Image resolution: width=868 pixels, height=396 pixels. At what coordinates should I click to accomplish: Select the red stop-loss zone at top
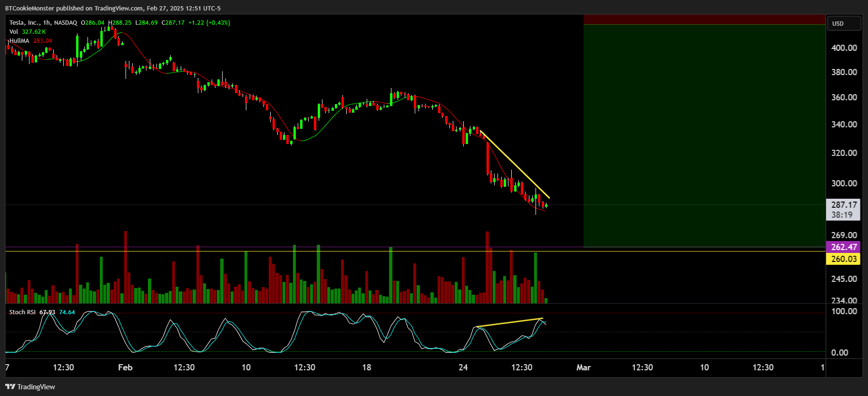704,19
